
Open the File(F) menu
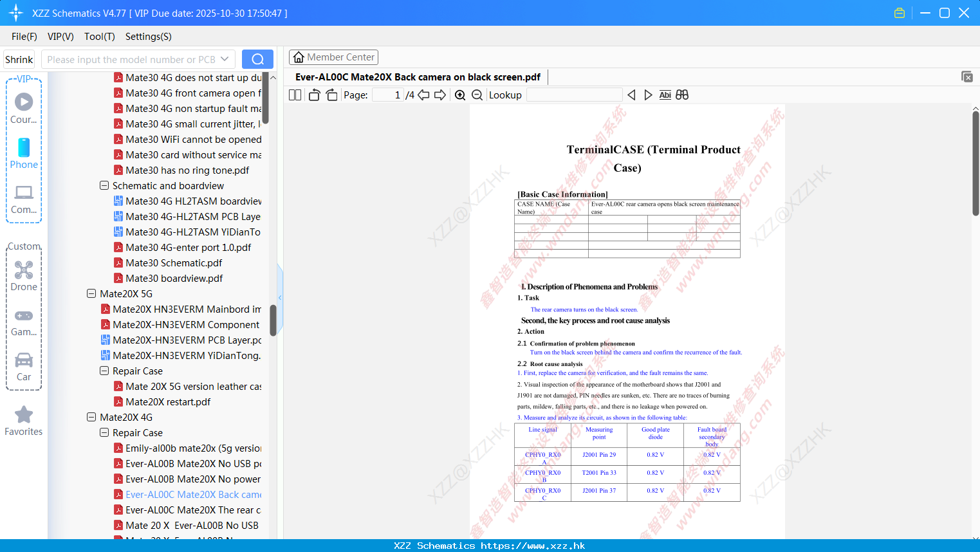(x=24, y=36)
